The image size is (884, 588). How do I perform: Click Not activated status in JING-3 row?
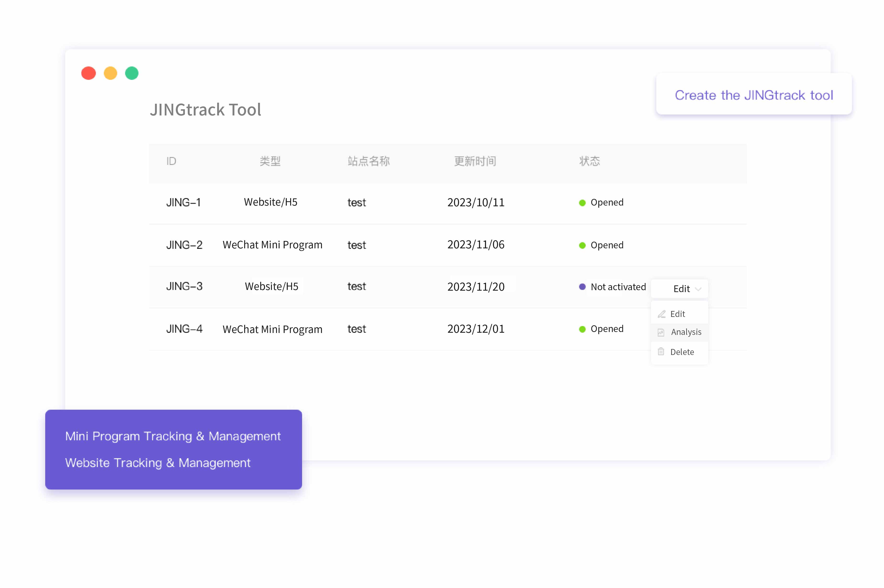[612, 287]
